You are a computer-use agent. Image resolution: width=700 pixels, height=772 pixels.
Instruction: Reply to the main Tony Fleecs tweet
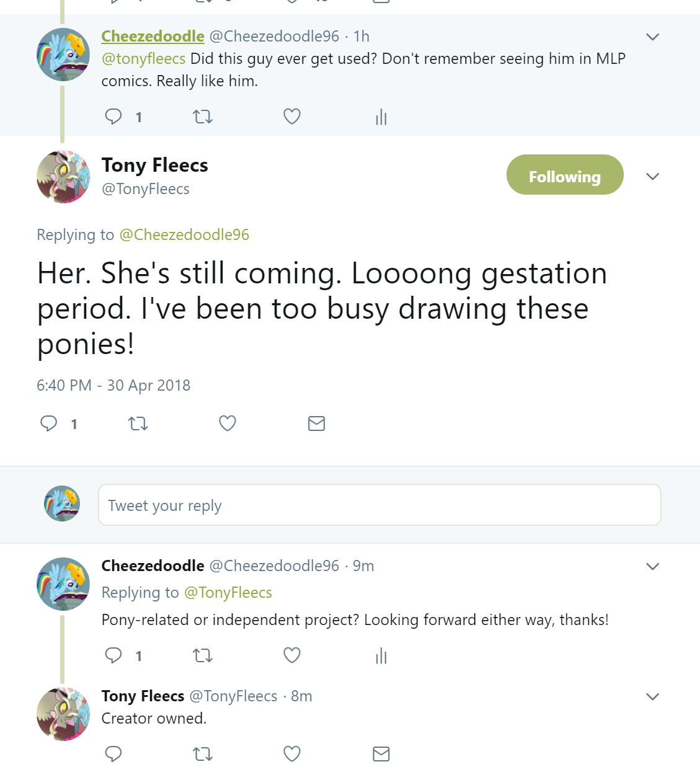48,424
